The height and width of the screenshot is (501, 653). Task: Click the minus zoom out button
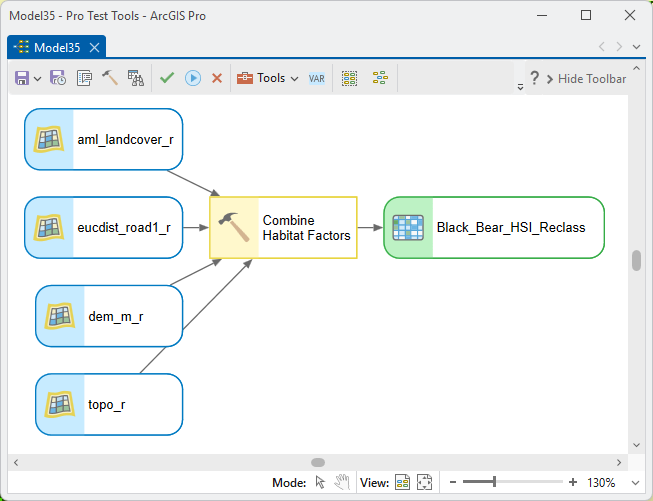(x=453, y=482)
